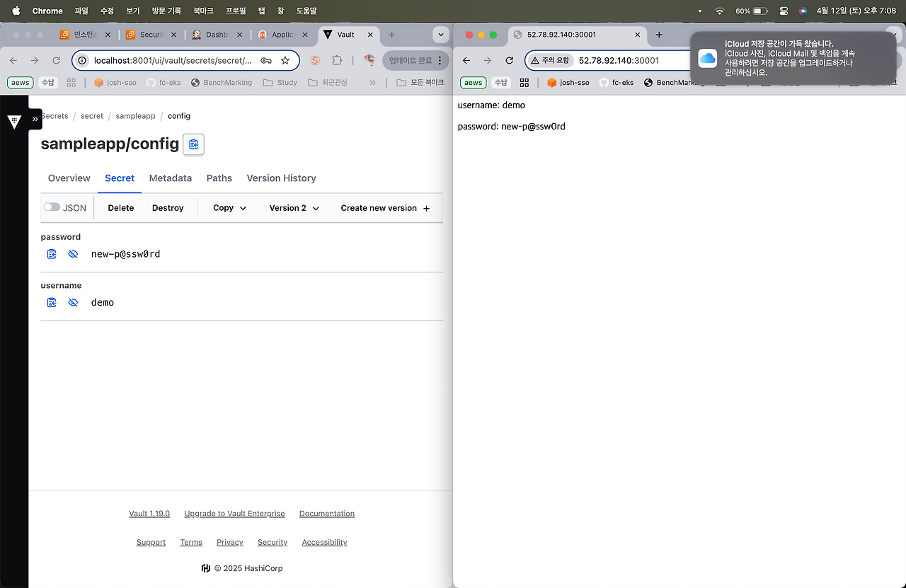This screenshot has width=906, height=588.
Task: Open 모든 북마크 folder in Vault window
Action: (420, 83)
